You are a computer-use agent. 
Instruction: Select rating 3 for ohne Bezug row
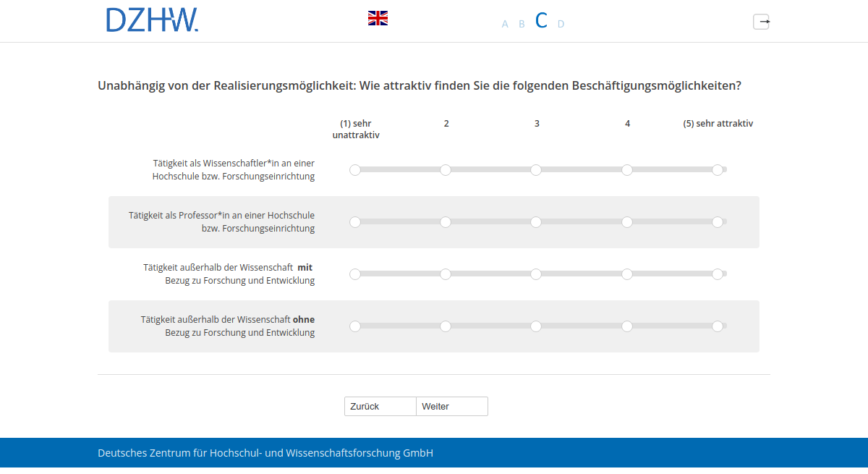tap(536, 326)
